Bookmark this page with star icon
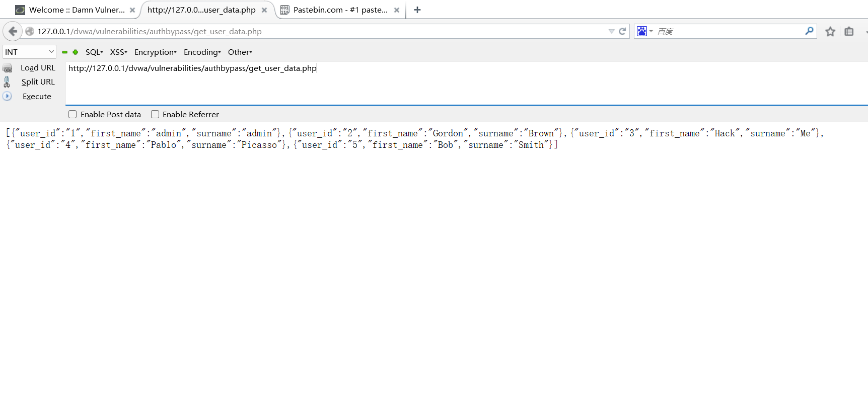 point(830,32)
